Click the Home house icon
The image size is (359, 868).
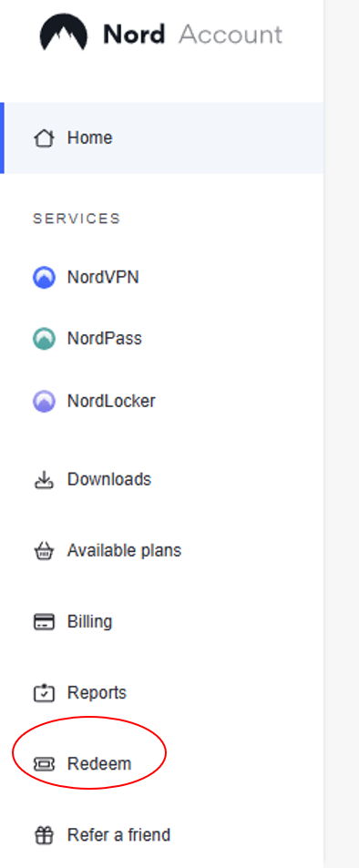coord(44,138)
